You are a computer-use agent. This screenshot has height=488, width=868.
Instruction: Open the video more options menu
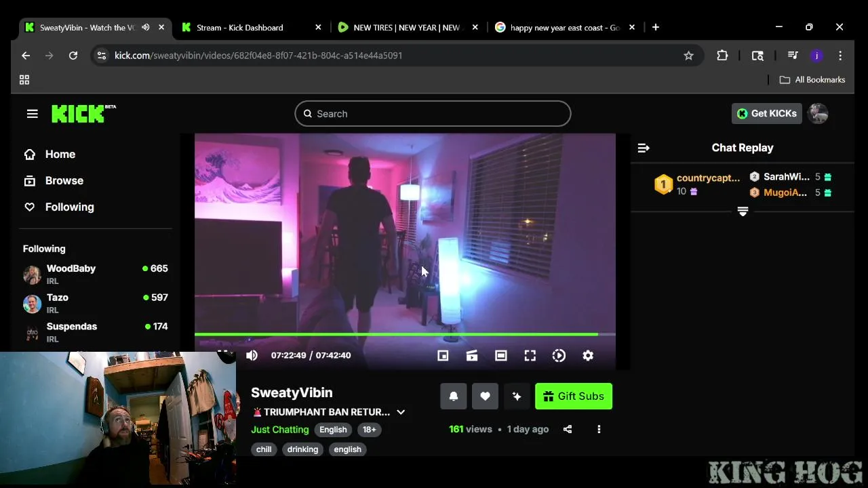[x=599, y=429]
